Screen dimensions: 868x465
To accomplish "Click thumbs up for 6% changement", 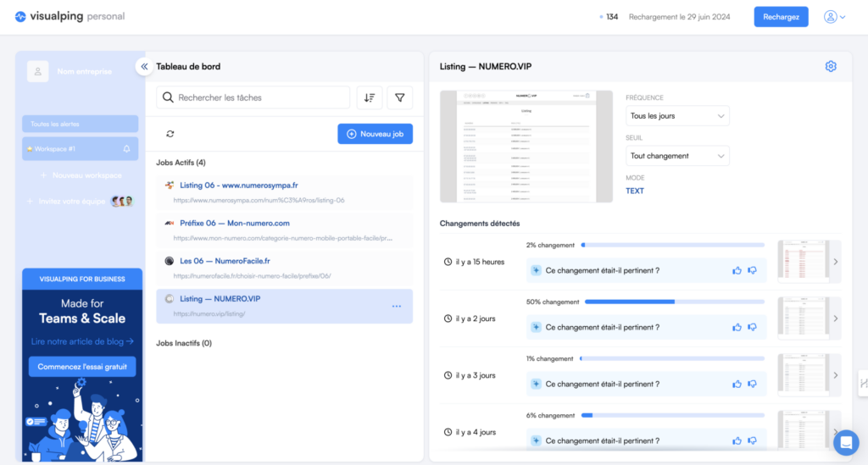I will [x=737, y=440].
